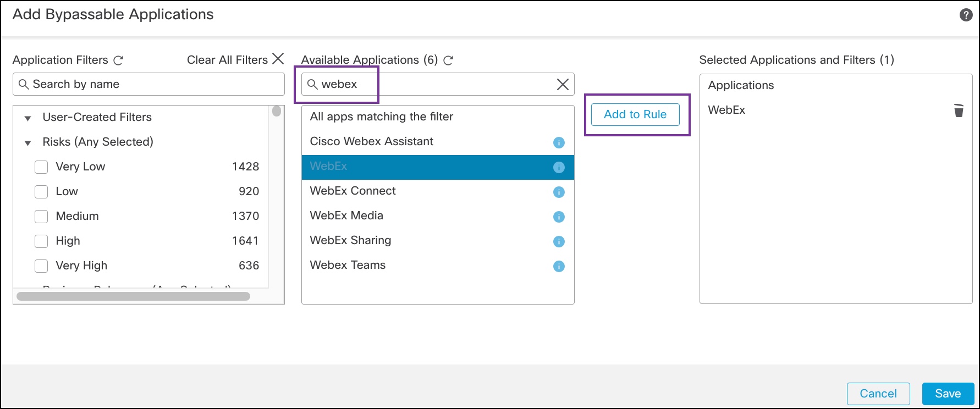Screen dimensions: 980x409
Task: View info for Webex Teams
Action: 559,267
